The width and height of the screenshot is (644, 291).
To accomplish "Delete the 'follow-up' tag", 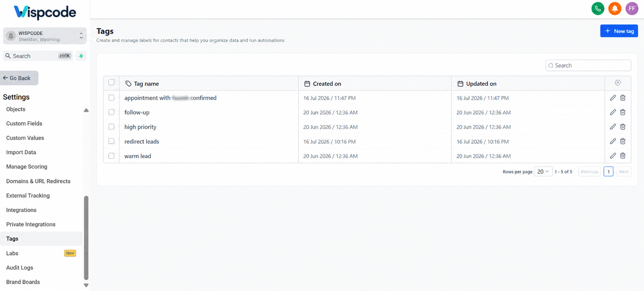I will (x=623, y=112).
